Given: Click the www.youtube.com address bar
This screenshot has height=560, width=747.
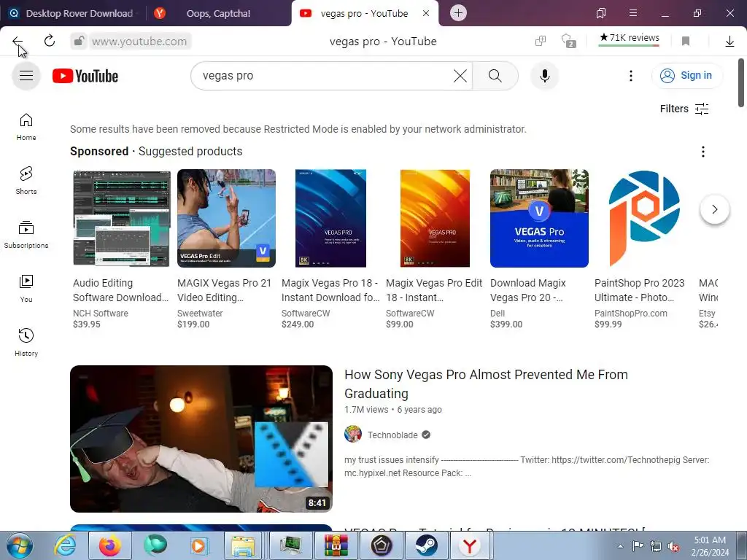Looking at the screenshot, I should (x=139, y=42).
